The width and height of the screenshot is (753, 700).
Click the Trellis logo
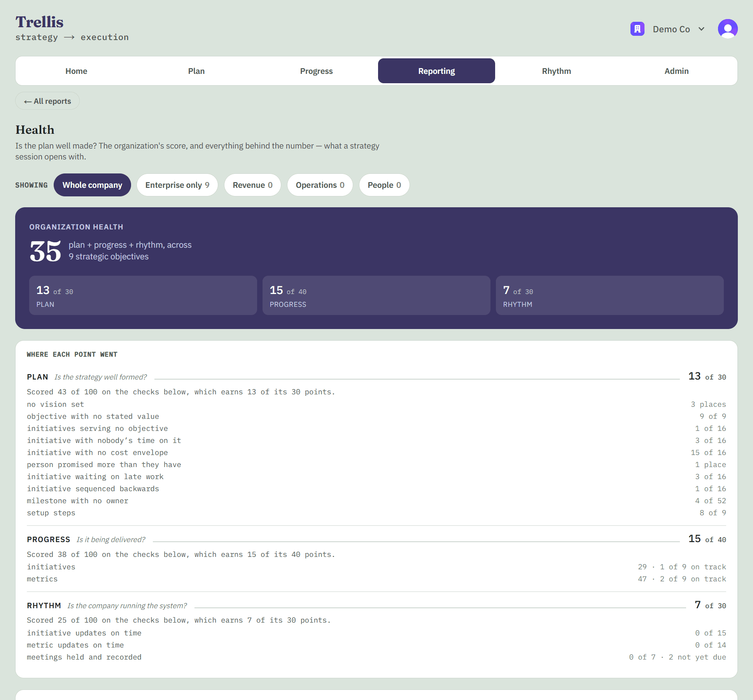coord(39,22)
